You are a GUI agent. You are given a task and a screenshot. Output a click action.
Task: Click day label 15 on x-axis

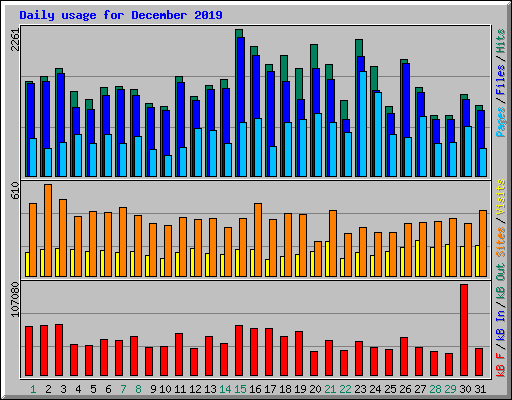(x=240, y=389)
